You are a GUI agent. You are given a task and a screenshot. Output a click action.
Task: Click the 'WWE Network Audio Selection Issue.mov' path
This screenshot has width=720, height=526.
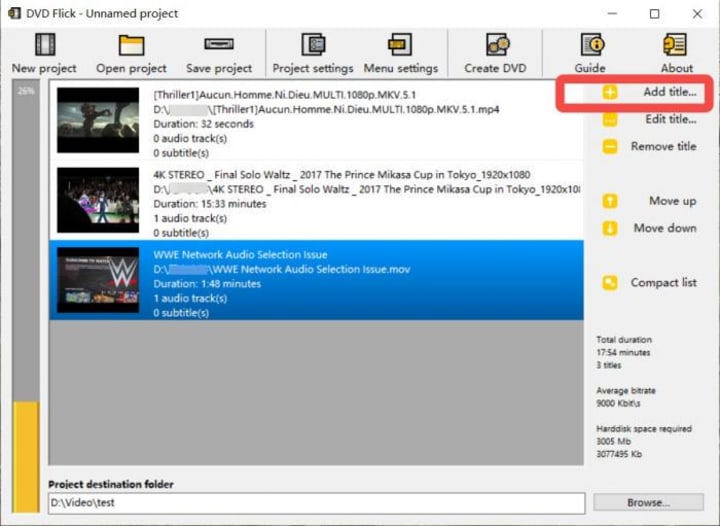pos(281,269)
